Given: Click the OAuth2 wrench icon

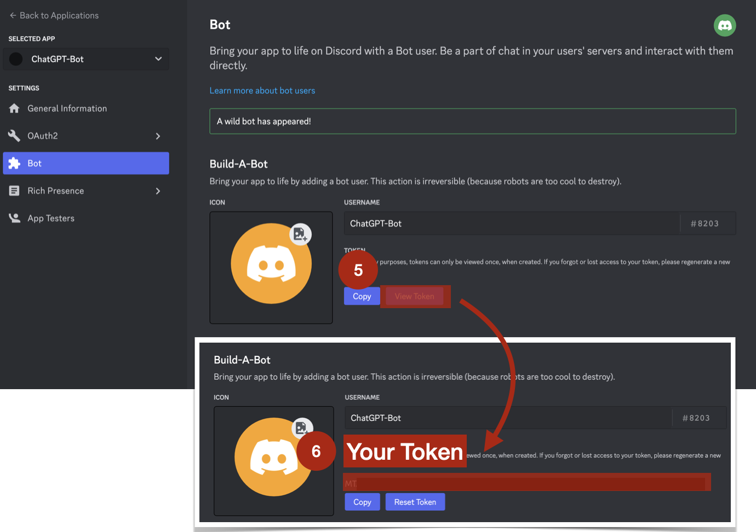Looking at the screenshot, I should (x=14, y=136).
